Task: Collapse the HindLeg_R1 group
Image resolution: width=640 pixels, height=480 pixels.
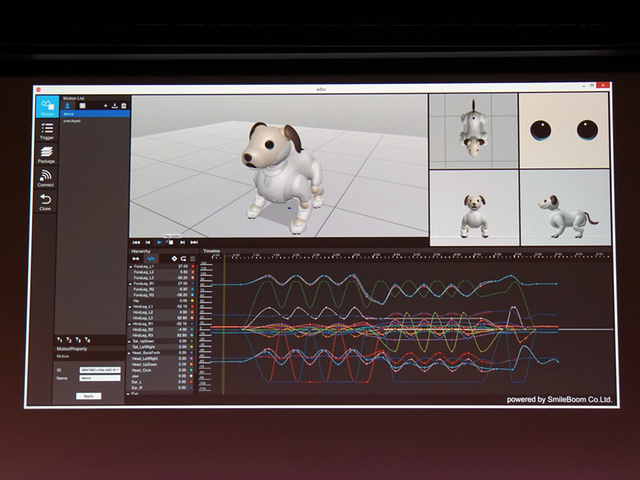Action: (130, 324)
